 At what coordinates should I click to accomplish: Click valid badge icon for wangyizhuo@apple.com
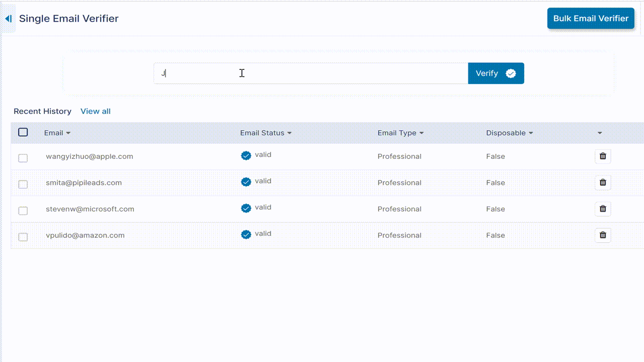[246, 155]
